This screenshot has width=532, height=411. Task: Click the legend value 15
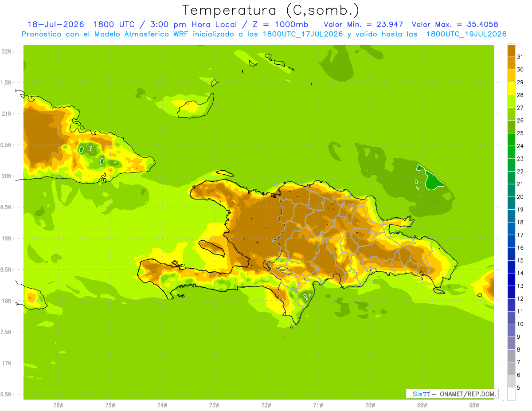520,260
